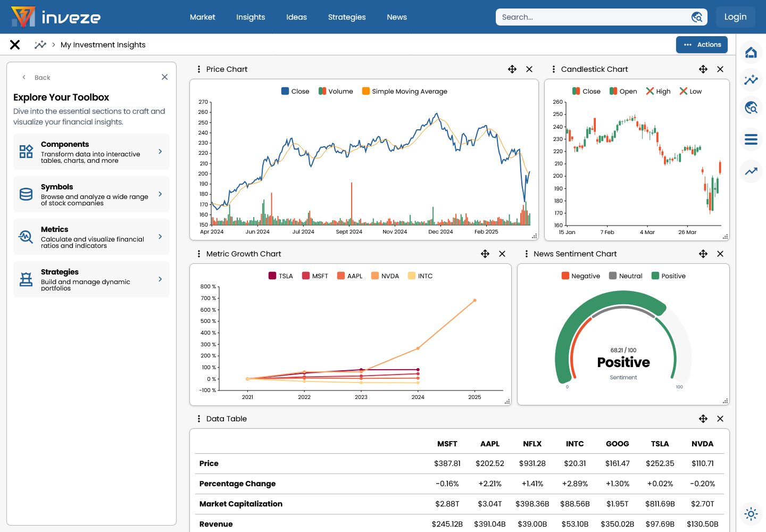Open the Market menu

[202, 17]
